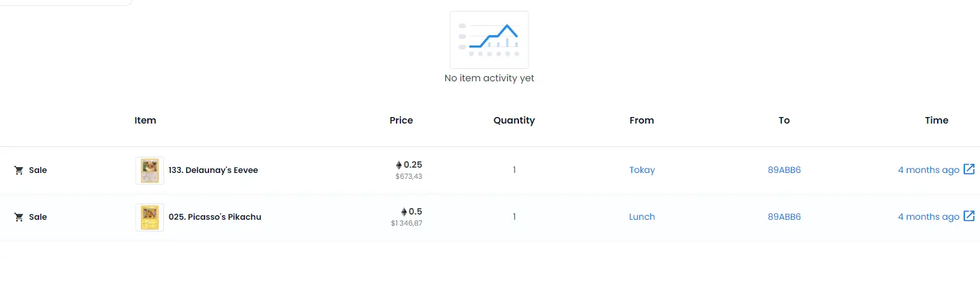Click the Price column header
980x290 pixels.
click(x=401, y=120)
